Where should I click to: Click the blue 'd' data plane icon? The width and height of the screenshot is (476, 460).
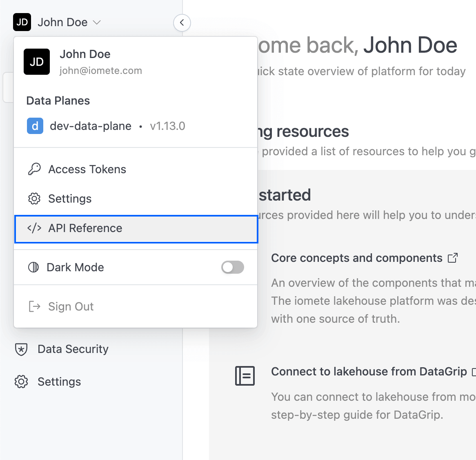pyautogui.click(x=35, y=126)
